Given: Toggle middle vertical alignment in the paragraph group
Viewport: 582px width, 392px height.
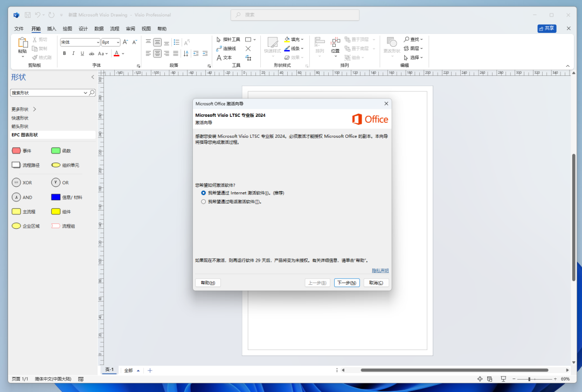Looking at the screenshot, I should coord(157,43).
